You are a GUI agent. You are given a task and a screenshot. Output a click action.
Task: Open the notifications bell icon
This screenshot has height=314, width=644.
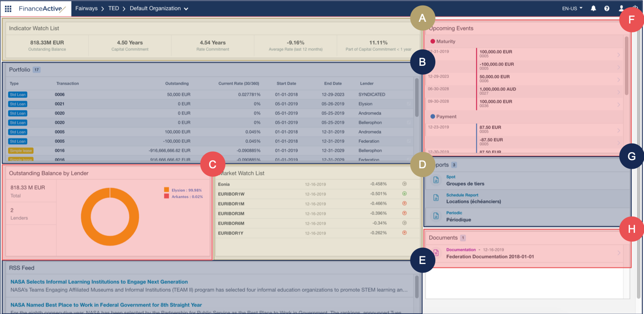coord(593,8)
